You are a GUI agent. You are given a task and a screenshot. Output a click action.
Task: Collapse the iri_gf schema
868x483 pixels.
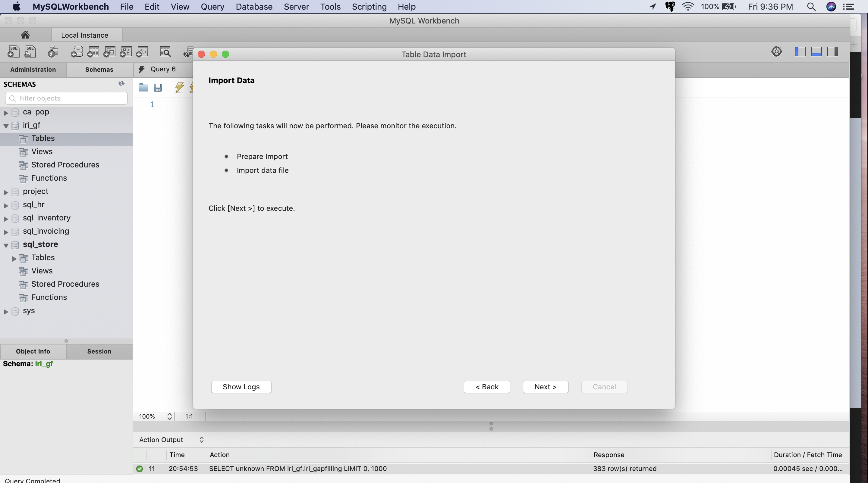point(6,126)
